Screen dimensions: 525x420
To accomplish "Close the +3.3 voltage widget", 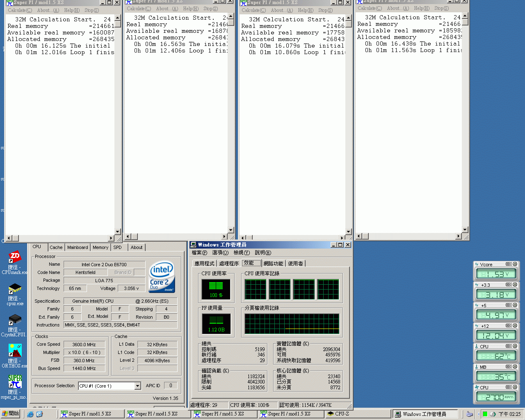I will [515, 285].
